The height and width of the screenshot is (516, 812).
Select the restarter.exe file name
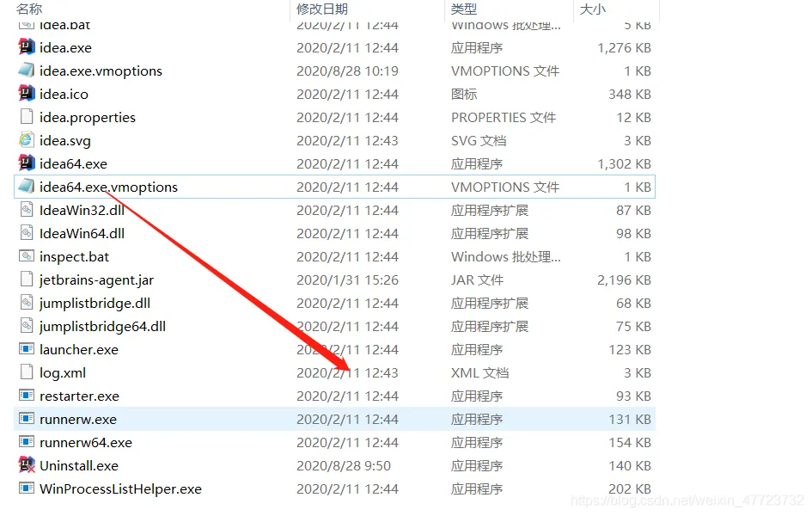point(79,396)
